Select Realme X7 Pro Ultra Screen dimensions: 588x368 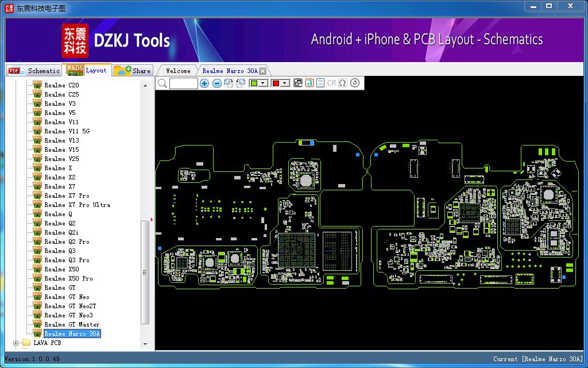point(78,205)
